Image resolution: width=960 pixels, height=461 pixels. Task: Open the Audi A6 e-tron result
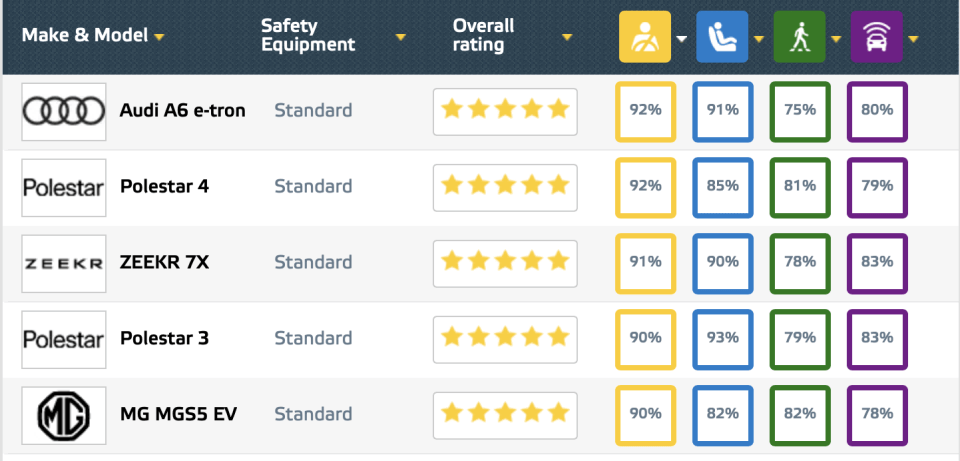click(182, 110)
